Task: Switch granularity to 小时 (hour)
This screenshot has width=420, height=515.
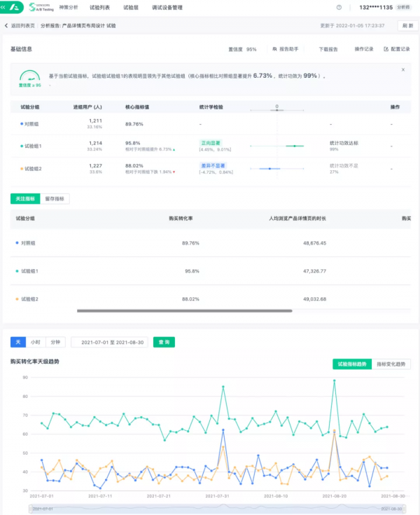Action: coord(36,342)
